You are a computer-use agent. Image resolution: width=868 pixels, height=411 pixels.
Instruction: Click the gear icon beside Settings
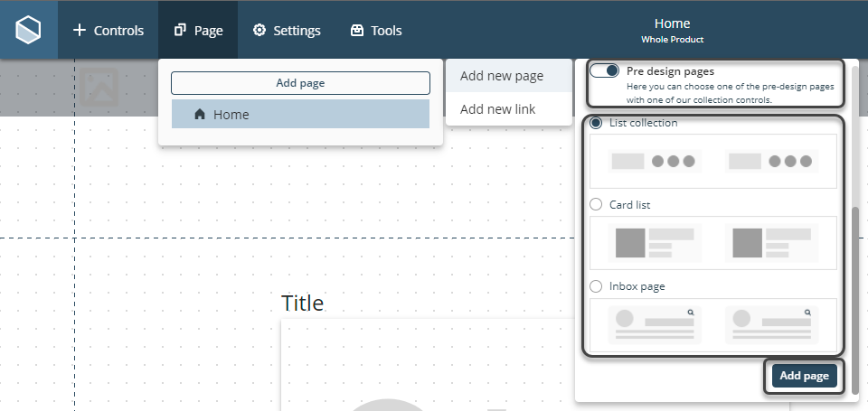(x=259, y=31)
